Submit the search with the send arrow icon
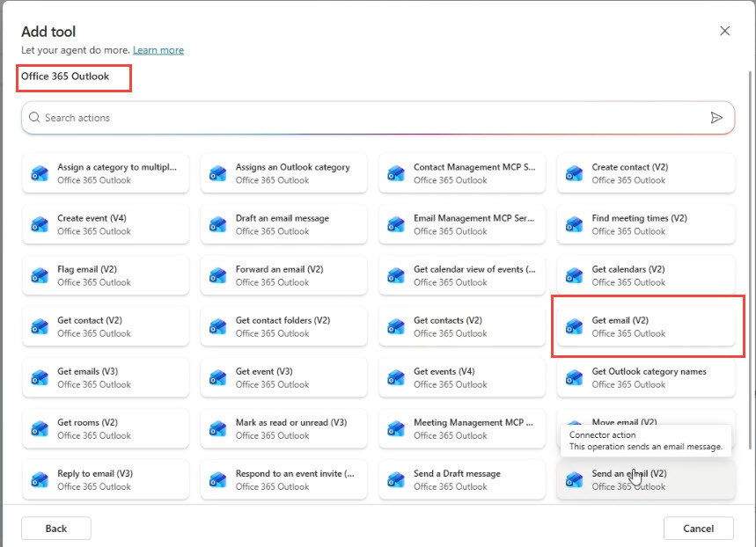This screenshot has height=547, width=756. pyautogui.click(x=716, y=118)
